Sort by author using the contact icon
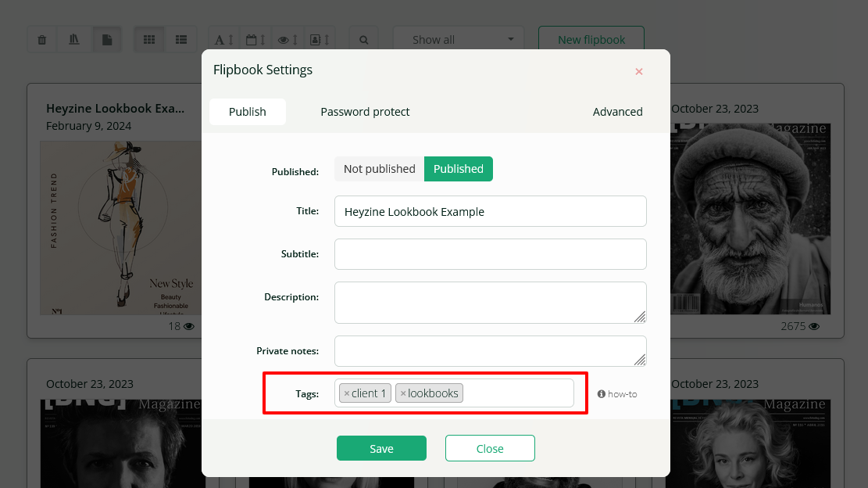 (320, 39)
